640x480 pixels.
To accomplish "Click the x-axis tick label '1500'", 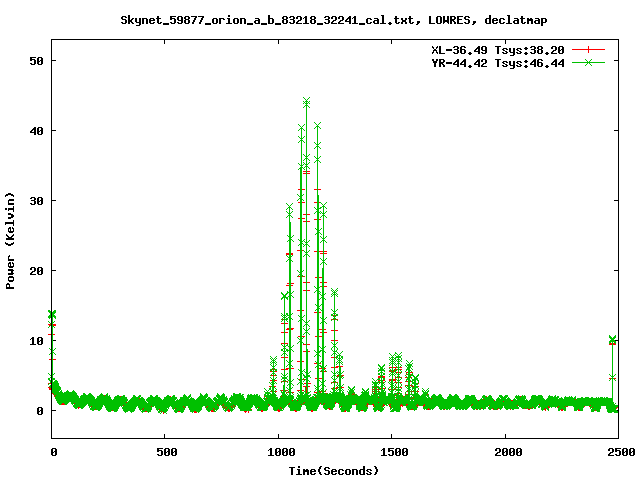I will coord(394,452).
